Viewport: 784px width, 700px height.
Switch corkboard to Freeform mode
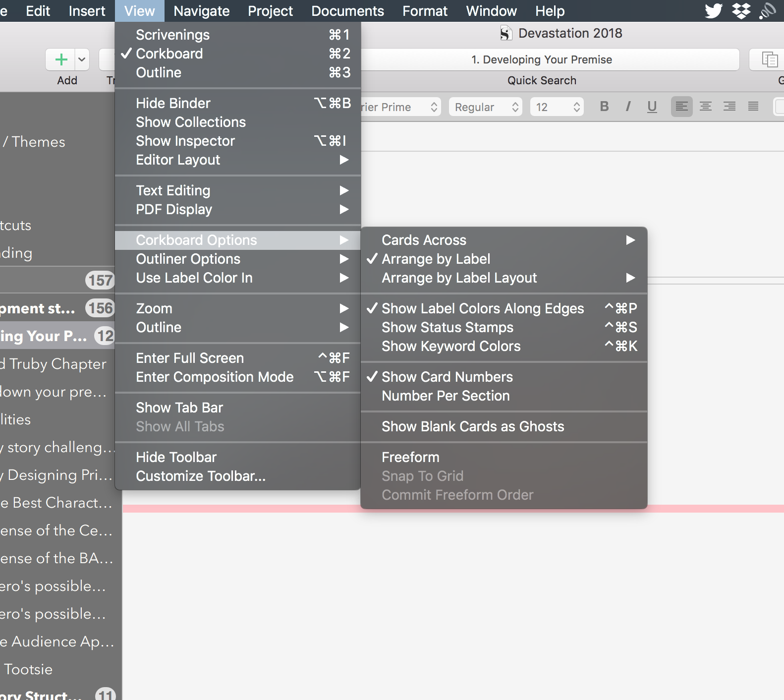[x=504, y=457]
